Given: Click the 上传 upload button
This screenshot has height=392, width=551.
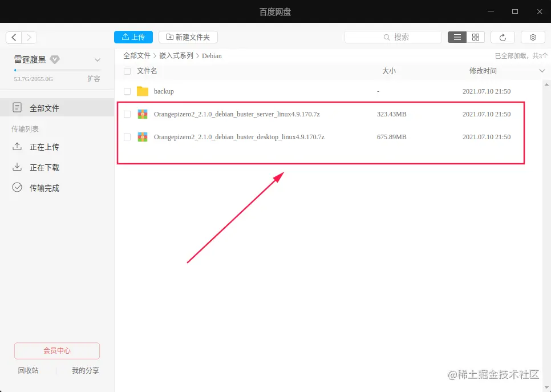Looking at the screenshot, I should [x=133, y=37].
